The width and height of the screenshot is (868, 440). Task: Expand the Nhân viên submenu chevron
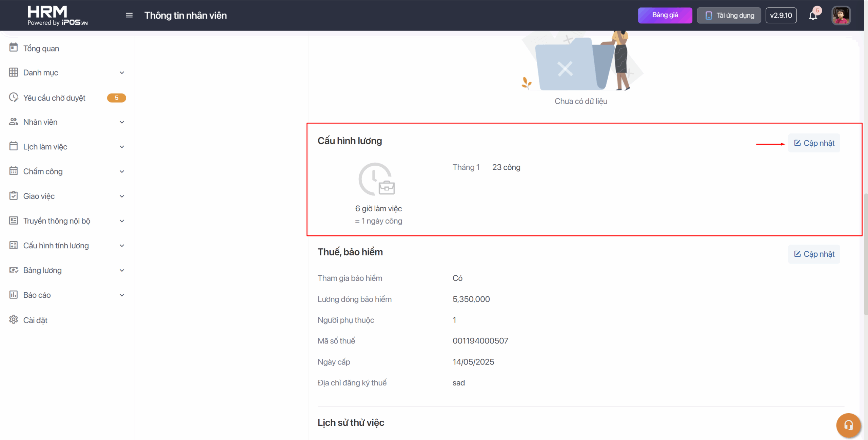coord(122,122)
